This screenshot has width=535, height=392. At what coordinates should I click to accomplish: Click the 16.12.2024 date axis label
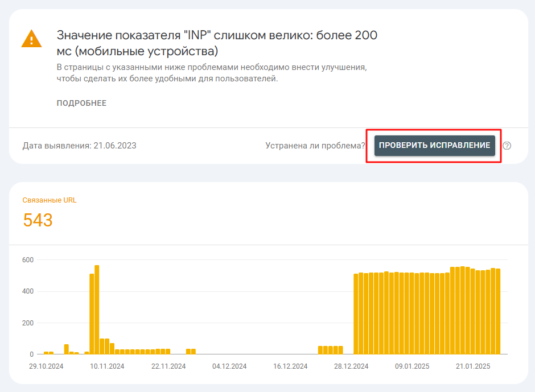point(290,366)
